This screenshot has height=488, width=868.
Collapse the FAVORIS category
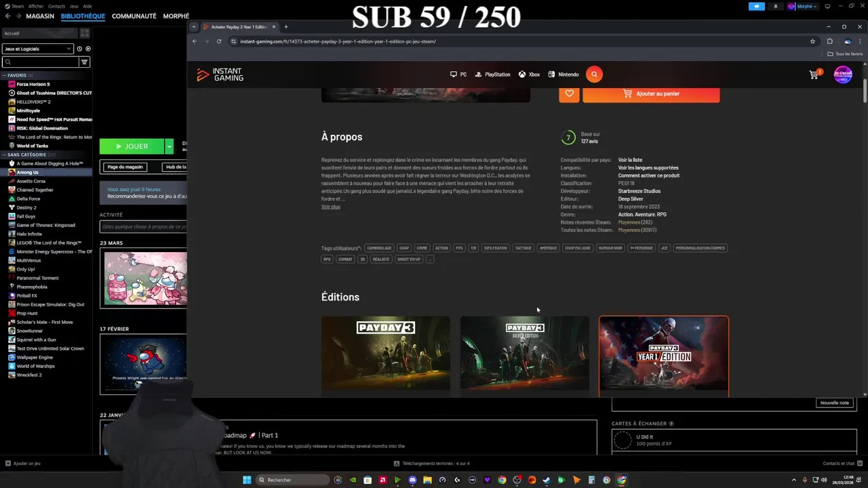(4, 75)
